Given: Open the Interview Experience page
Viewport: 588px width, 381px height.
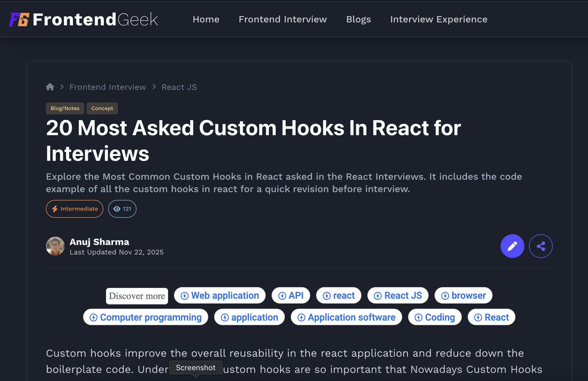Looking at the screenshot, I should [439, 19].
